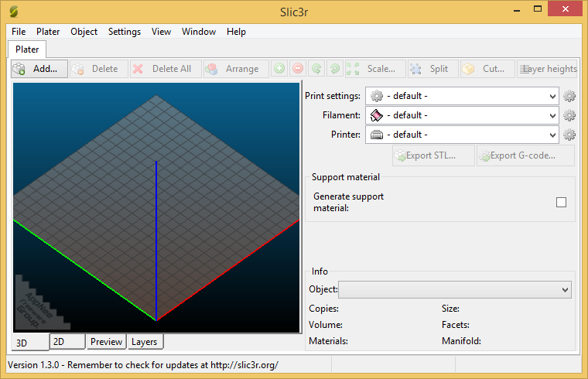Image resolution: width=588 pixels, height=379 pixels.
Task: Switch to the 3D view tab
Action: pyautogui.click(x=30, y=343)
